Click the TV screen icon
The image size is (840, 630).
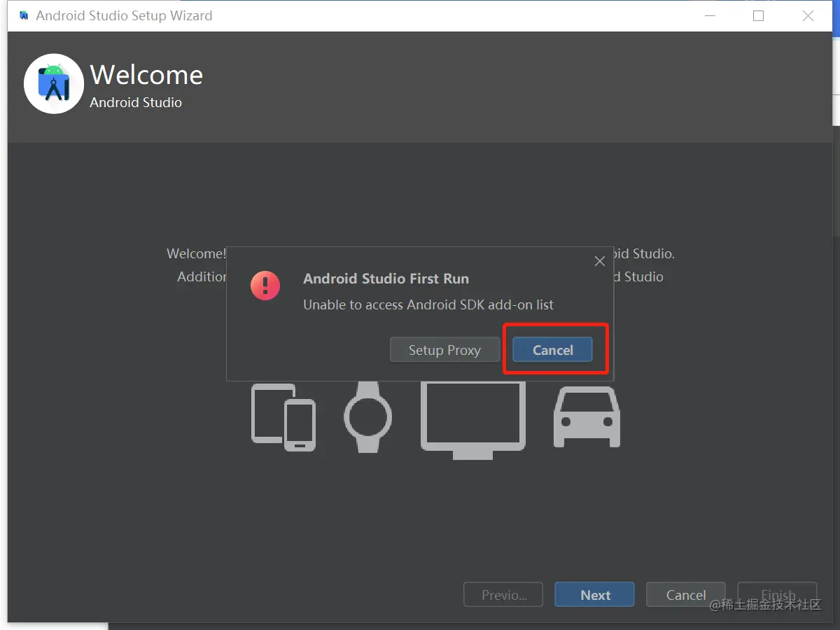tap(473, 420)
